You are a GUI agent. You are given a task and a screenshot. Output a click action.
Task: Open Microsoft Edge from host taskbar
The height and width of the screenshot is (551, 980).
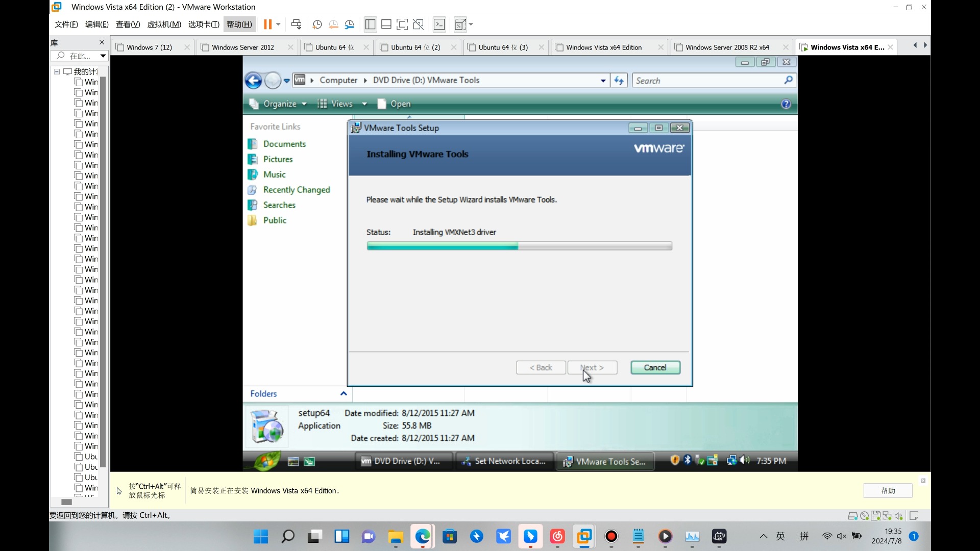423,536
